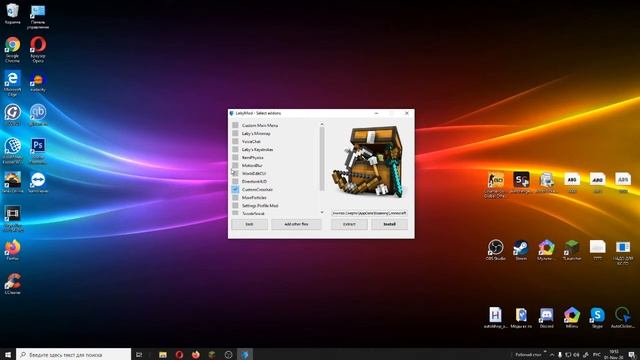
Task: Select the Firefox desktop icon
Action: [13, 250]
